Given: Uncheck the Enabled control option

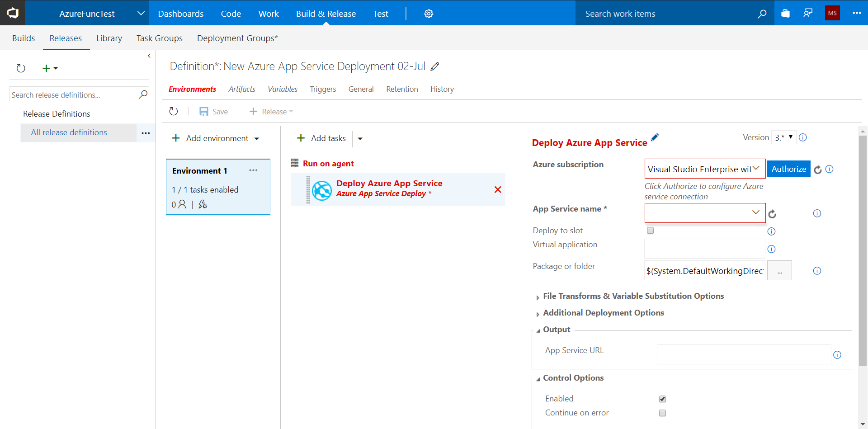Looking at the screenshot, I should [662, 399].
